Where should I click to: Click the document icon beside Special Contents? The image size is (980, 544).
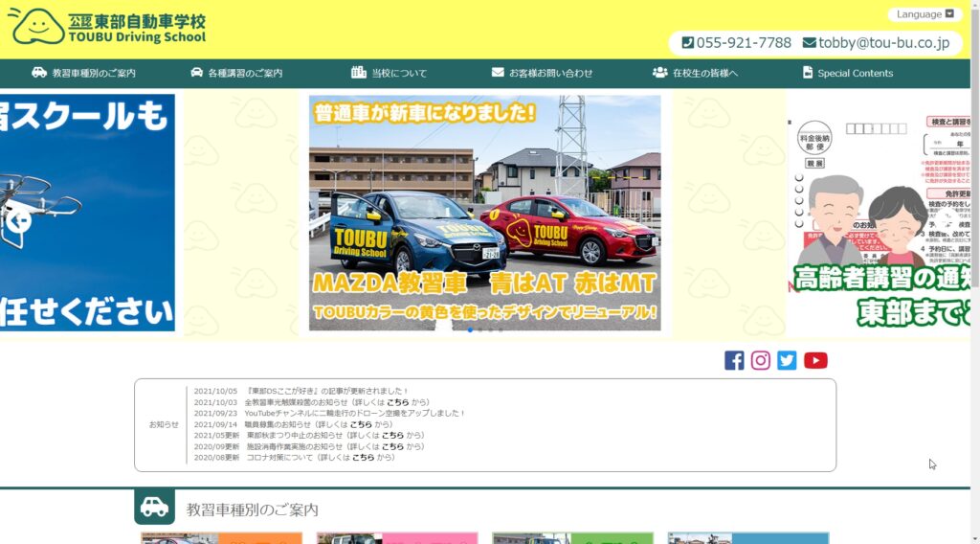click(x=808, y=73)
